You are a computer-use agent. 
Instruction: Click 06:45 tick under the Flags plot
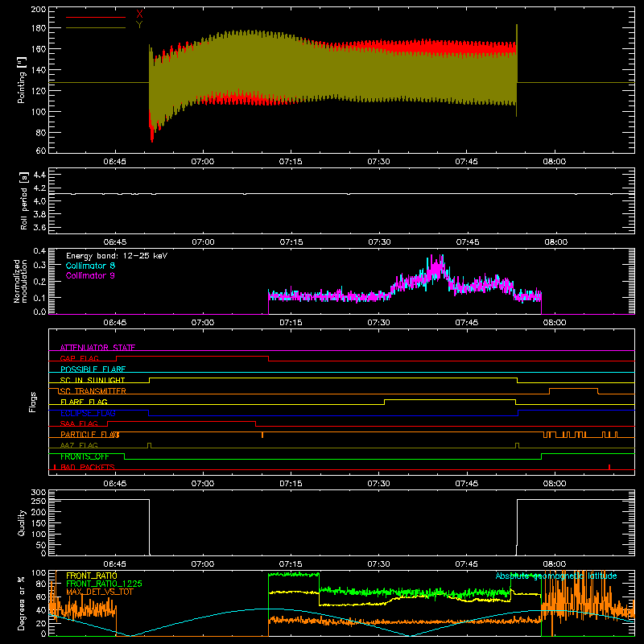(114, 484)
